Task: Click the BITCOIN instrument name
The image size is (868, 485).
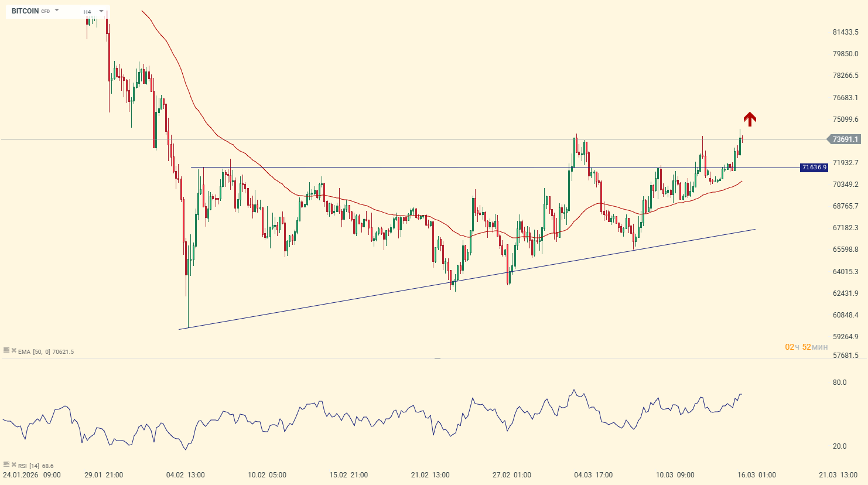Action: pos(25,11)
